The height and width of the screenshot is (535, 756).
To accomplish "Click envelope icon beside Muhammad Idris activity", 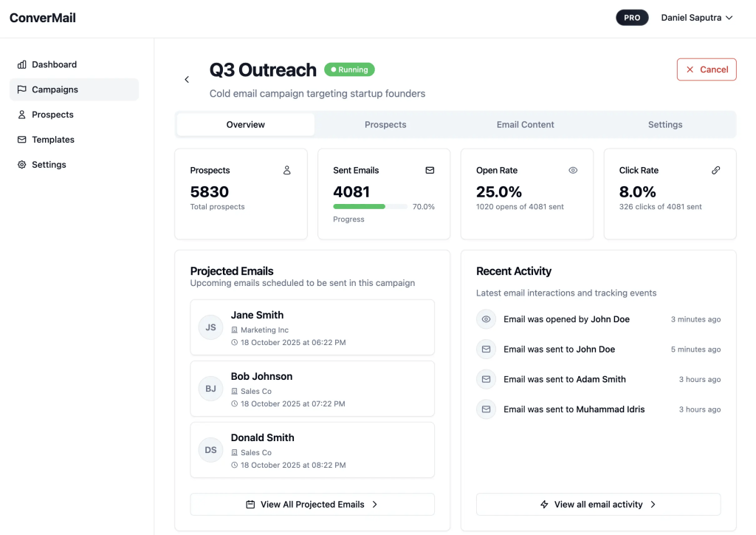I will click(x=486, y=409).
